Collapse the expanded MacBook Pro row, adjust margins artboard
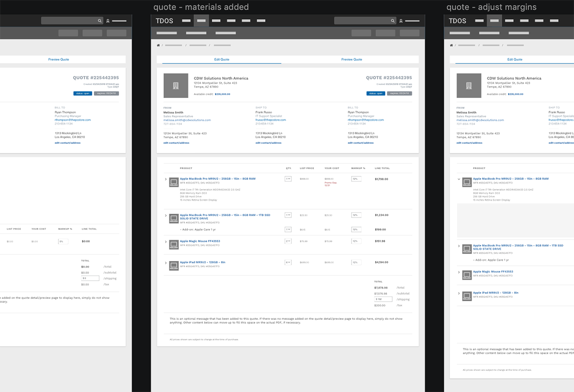Image resolution: width=574 pixels, height=392 pixels. [x=459, y=179]
